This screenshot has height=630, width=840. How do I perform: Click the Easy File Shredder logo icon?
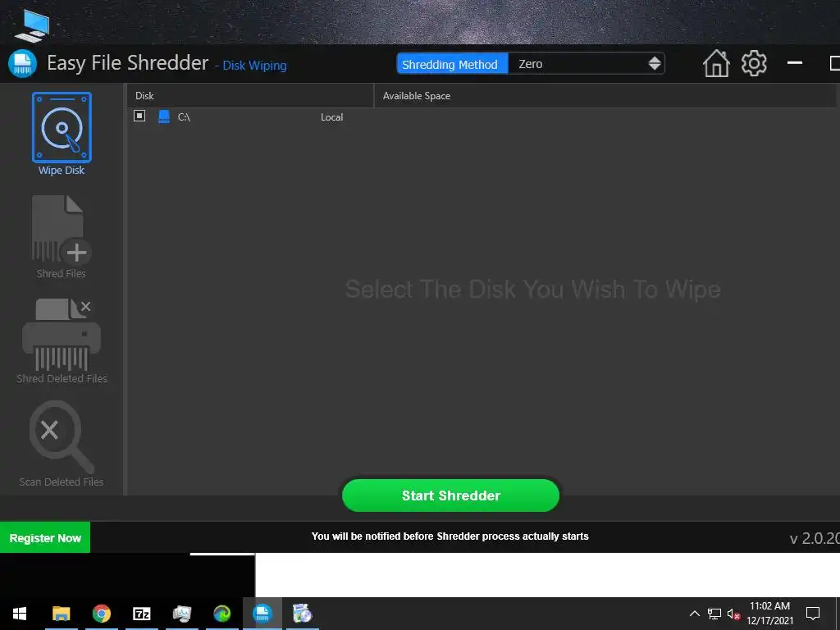tap(22, 64)
